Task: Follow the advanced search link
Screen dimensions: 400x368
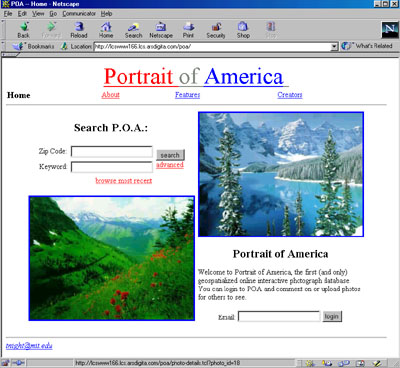Action: tap(170, 165)
